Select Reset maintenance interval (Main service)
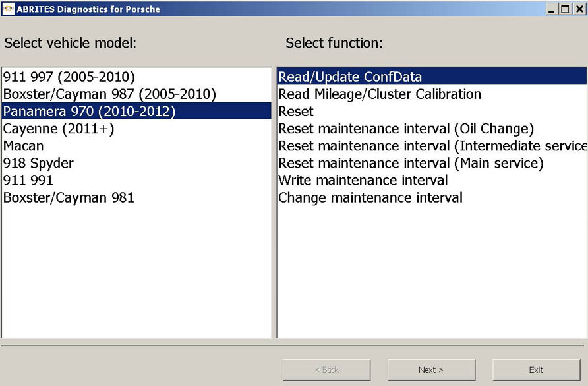The width and height of the screenshot is (588, 386). tap(411, 163)
